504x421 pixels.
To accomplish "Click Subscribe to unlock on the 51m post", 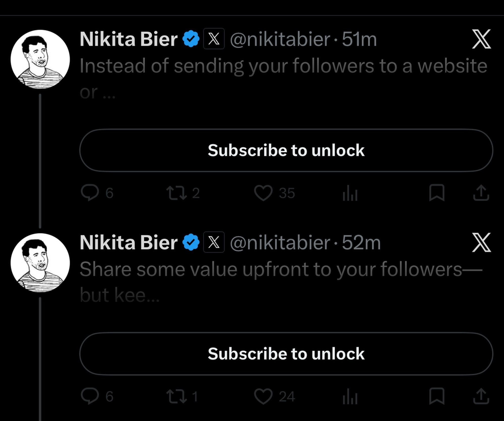I will [286, 151].
